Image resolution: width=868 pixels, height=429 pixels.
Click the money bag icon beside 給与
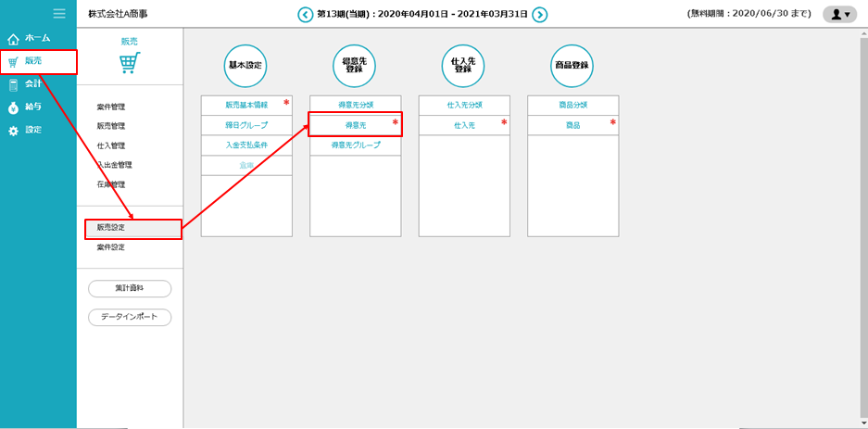(13, 107)
